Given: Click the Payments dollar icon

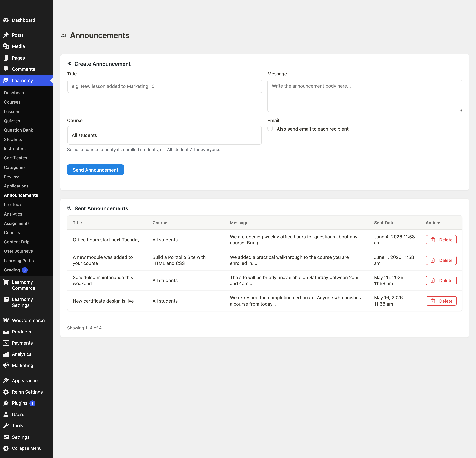Looking at the screenshot, I should pyautogui.click(x=6, y=343).
